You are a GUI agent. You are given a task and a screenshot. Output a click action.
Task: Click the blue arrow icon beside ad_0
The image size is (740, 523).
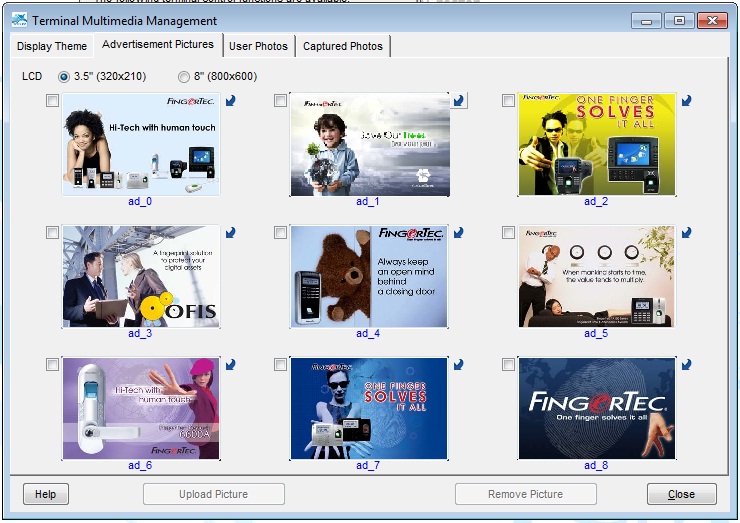point(230,101)
